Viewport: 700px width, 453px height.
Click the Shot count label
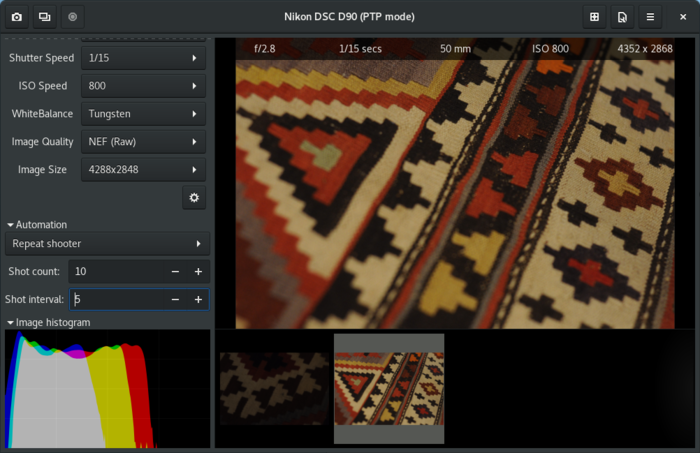(x=34, y=271)
